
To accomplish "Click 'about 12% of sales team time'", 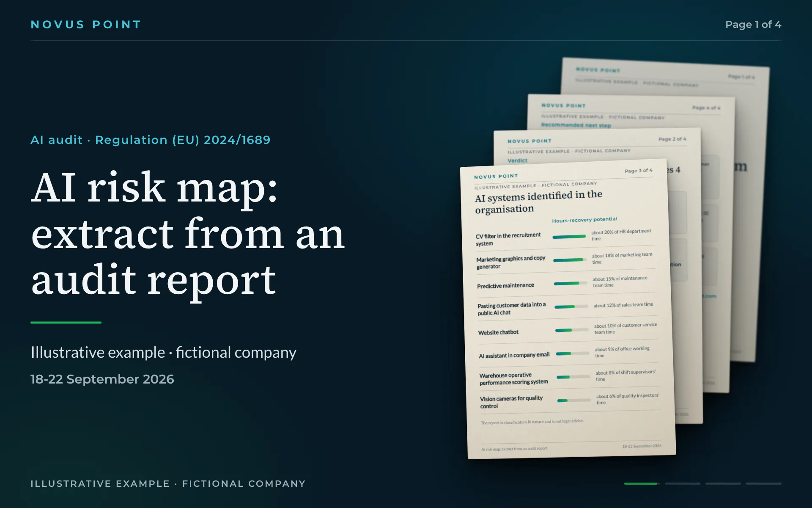I will [x=623, y=305].
